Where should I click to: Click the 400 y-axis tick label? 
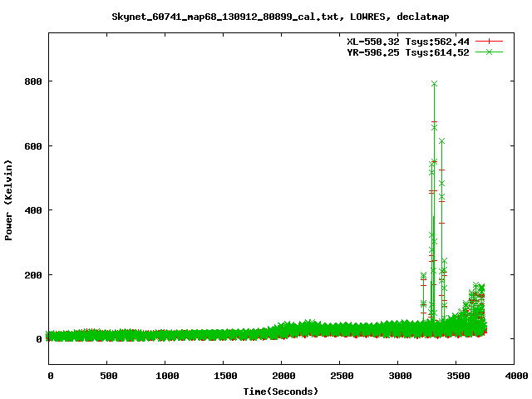point(33,210)
